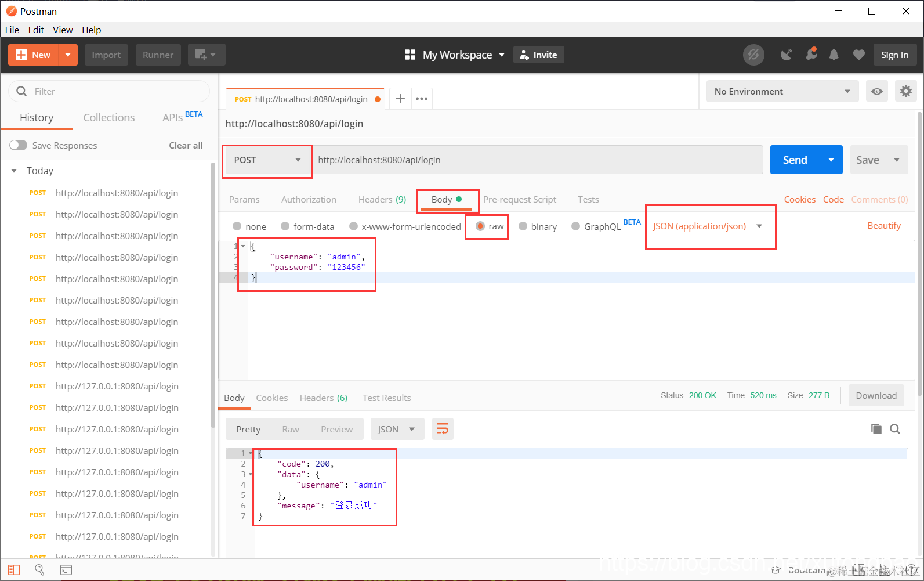Open the wrench settings icon
Viewport: 924px width, 581px height.
[x=811, y=54]
